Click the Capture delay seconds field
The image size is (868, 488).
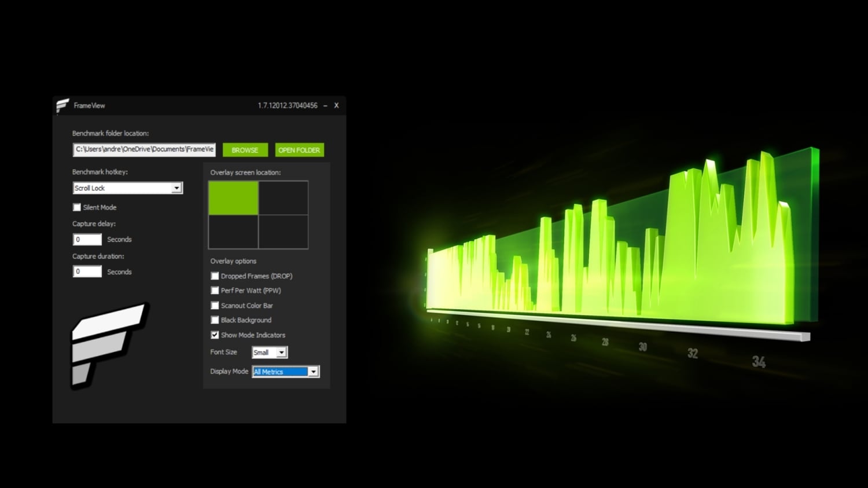coord(87,240)
